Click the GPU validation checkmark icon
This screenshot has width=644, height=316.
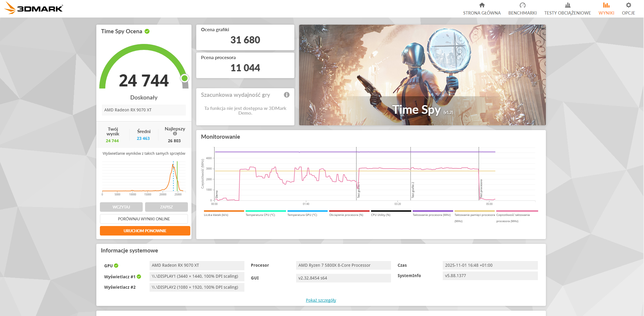[x=116, y=266]
